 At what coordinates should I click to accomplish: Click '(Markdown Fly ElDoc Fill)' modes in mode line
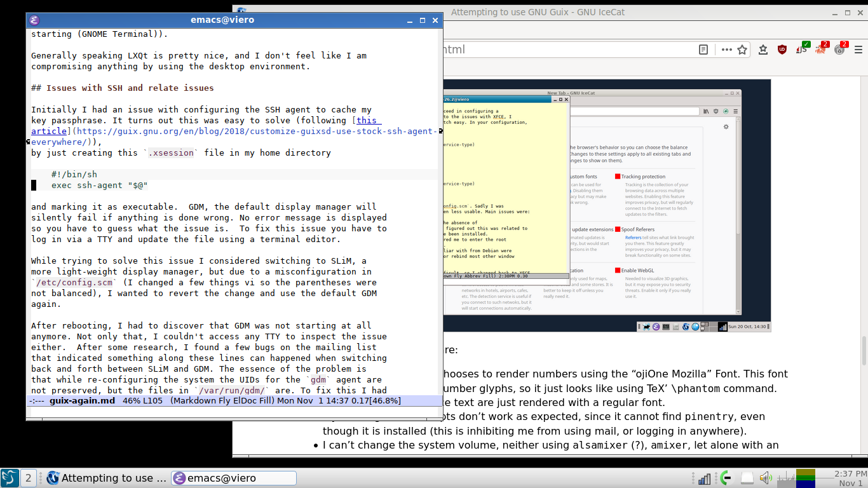tap(222, 401)
